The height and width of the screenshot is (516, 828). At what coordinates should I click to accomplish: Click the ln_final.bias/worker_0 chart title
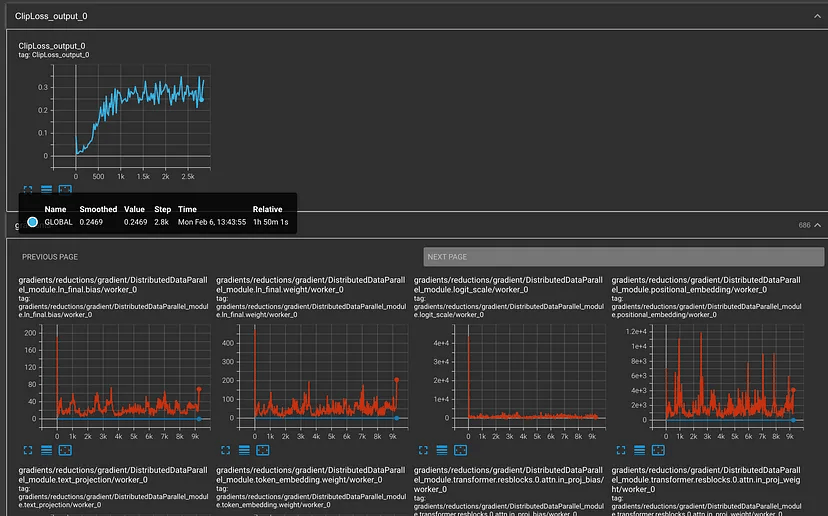113,285
